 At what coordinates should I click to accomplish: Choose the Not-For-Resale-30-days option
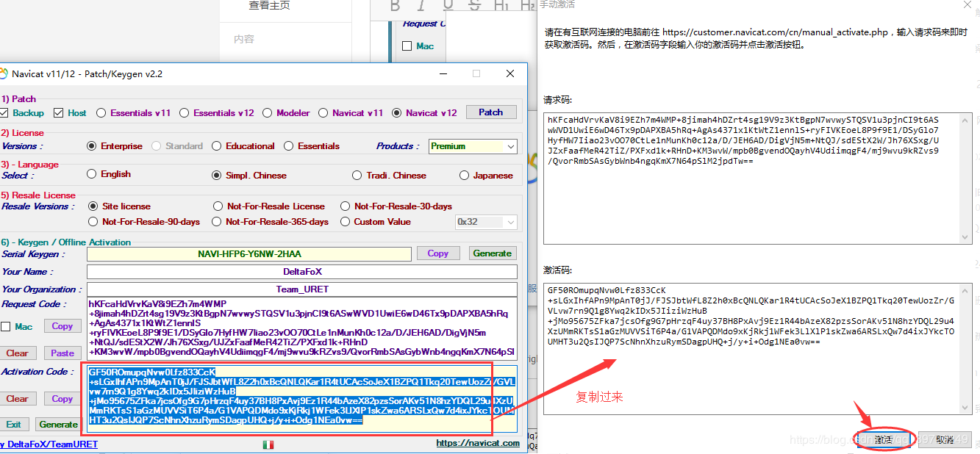click(x=345, y=206)
